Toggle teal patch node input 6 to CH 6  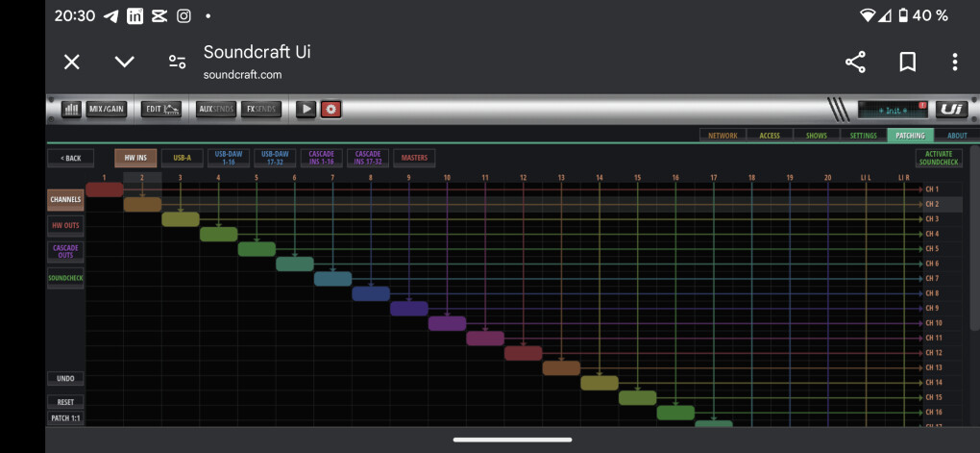(x=295, y=264)
